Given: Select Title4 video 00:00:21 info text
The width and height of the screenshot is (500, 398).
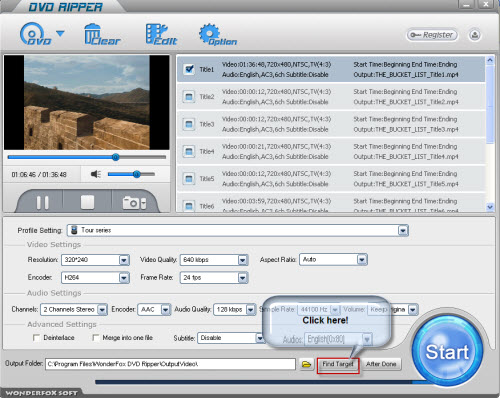Looking at the screenshot, I should [x=276, y=146].
